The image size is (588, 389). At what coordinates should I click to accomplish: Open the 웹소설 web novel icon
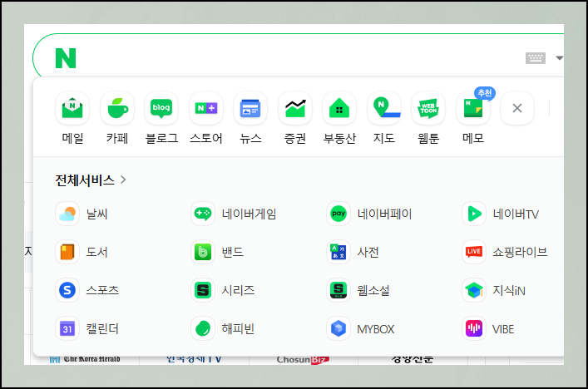(x=338, y=290)
